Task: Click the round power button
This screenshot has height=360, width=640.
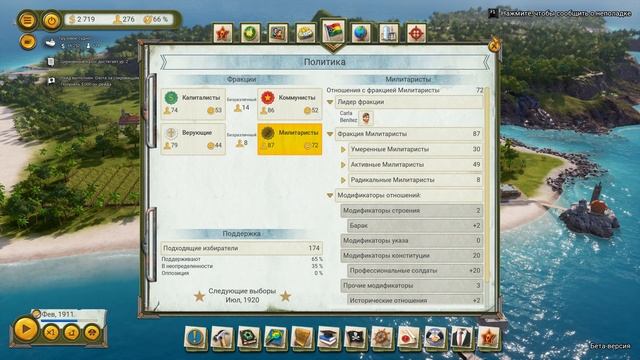Action: [51, 20]
